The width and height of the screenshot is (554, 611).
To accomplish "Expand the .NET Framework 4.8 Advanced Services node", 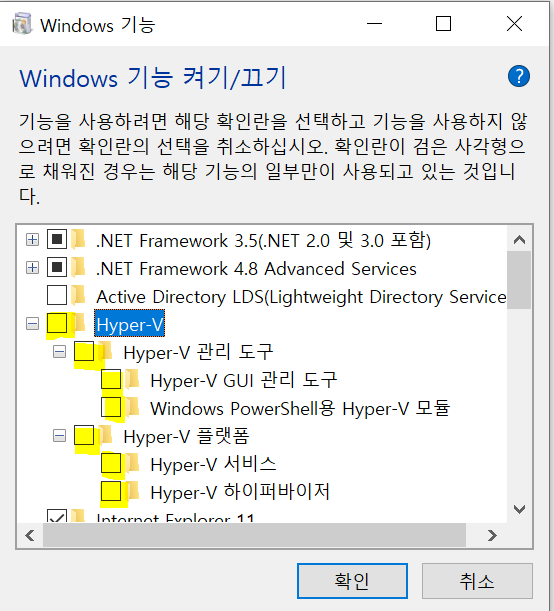I will [32, 268].
